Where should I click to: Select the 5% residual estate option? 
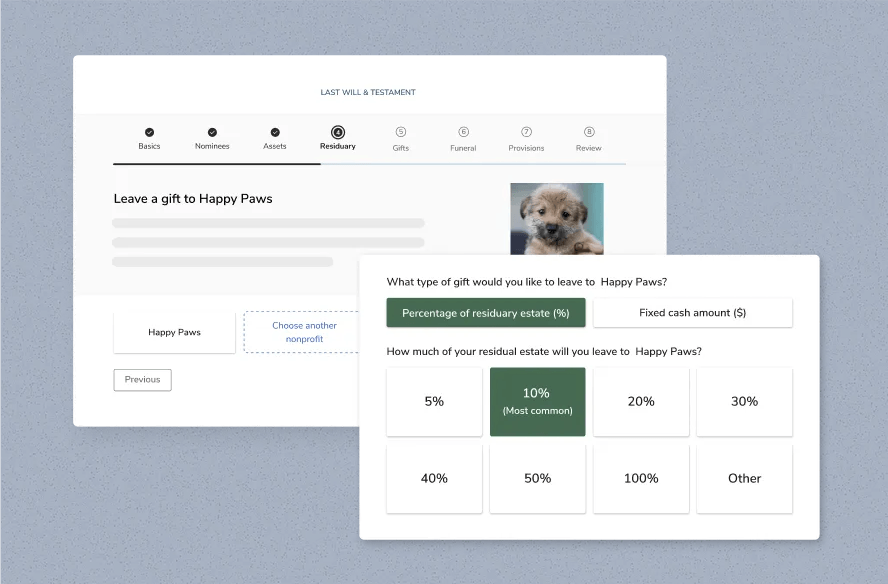pos(434,401)
